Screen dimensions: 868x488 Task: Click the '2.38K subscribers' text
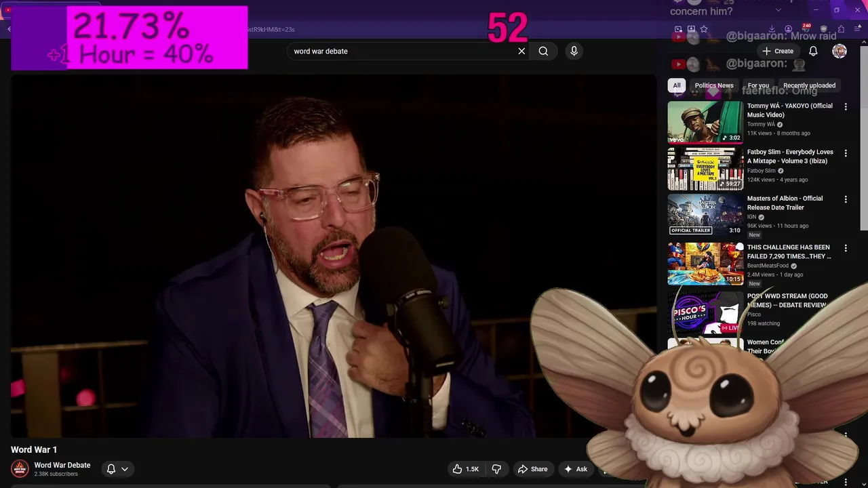(x=56, y=474)
